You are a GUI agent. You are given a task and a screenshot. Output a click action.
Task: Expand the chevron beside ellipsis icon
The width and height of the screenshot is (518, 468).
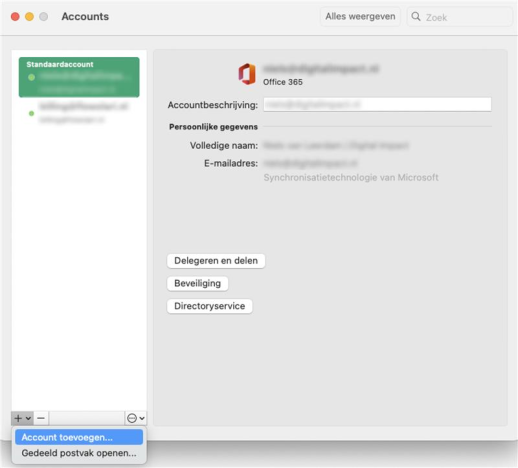(142, 418)
